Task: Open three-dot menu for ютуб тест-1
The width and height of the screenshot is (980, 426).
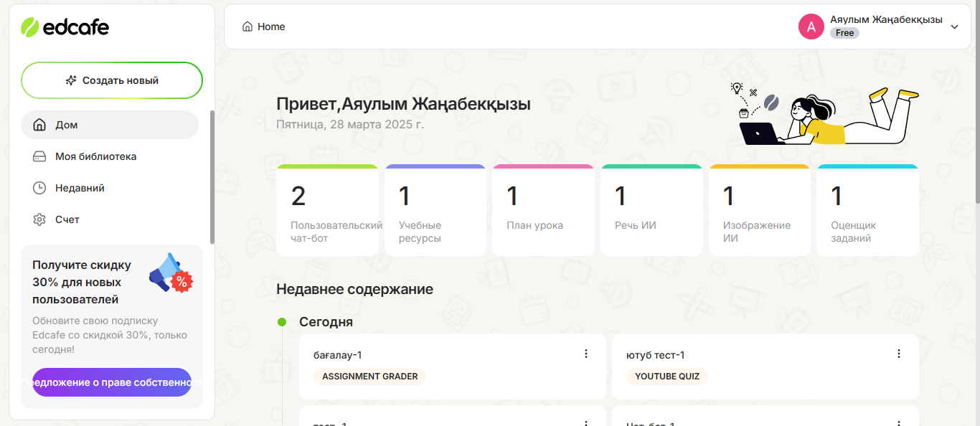Action: click(899, 354)
